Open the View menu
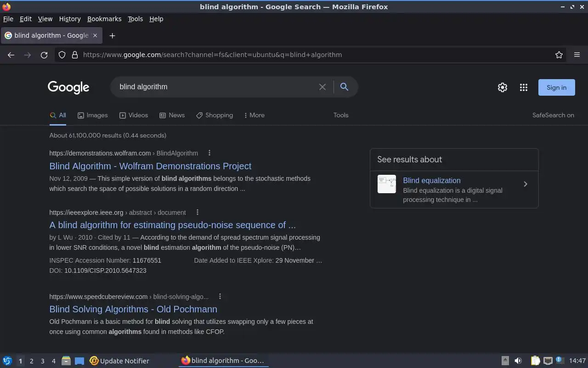Image resolution: width=588 pixels, height=368 pixels. (45, 19)
